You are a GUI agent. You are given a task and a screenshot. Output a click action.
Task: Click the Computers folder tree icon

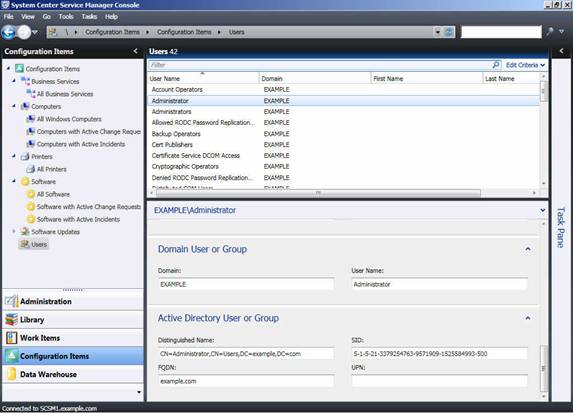[25, 106]
